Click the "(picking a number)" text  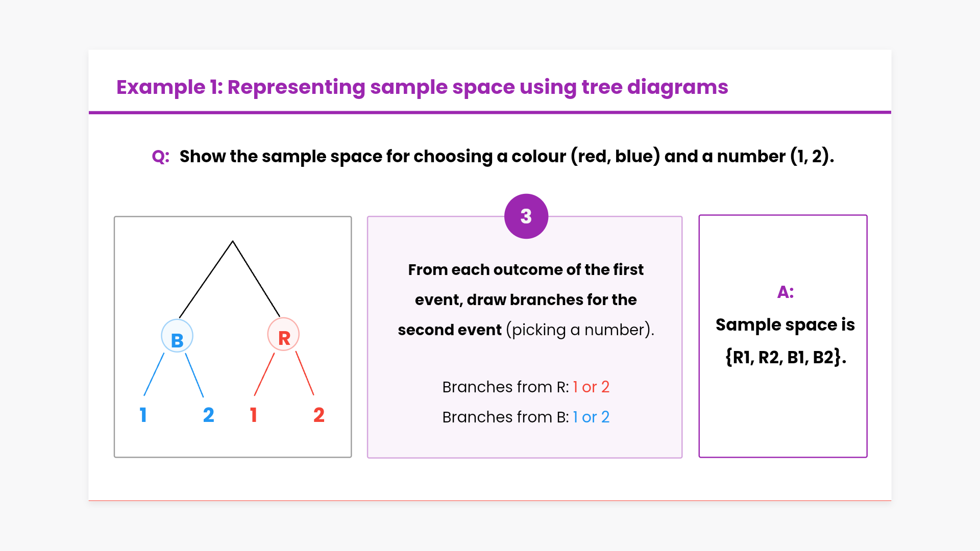tap(580, 330)
